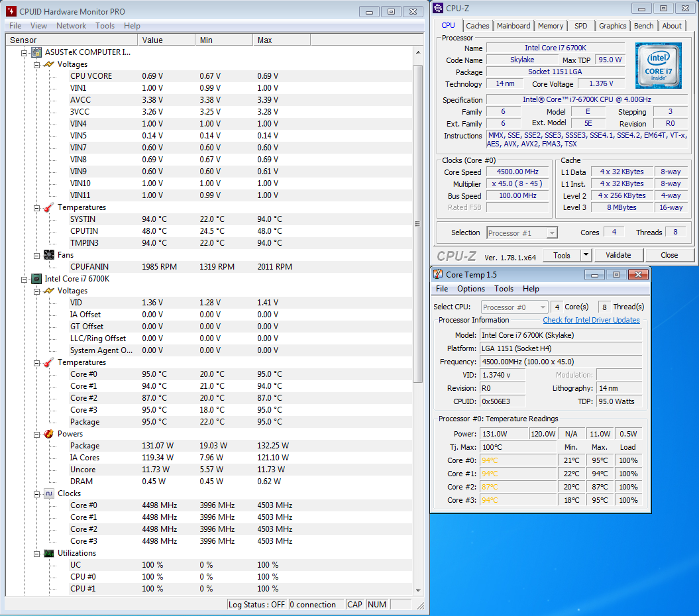Click the thermometer icon under ASUSTeK COMPUTER
699x616 pixels.
tap(49, 207)
